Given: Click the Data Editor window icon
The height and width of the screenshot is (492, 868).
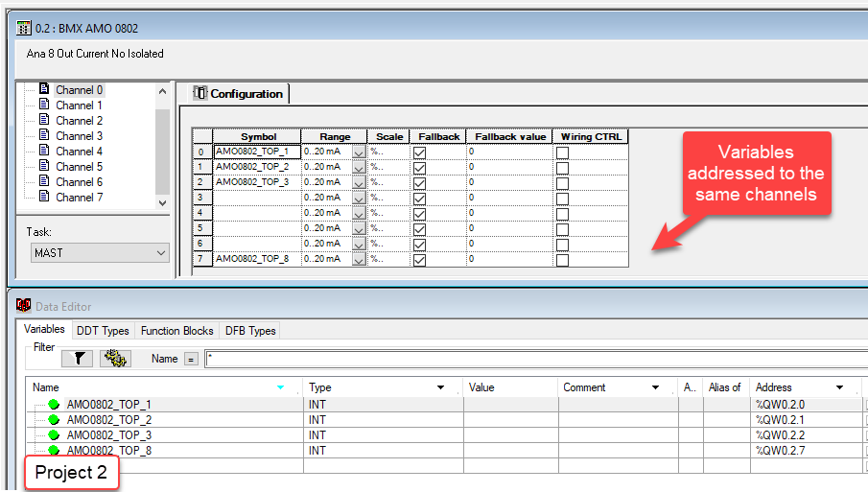Looking at the screenshot, I should click(x=23, y=306).
